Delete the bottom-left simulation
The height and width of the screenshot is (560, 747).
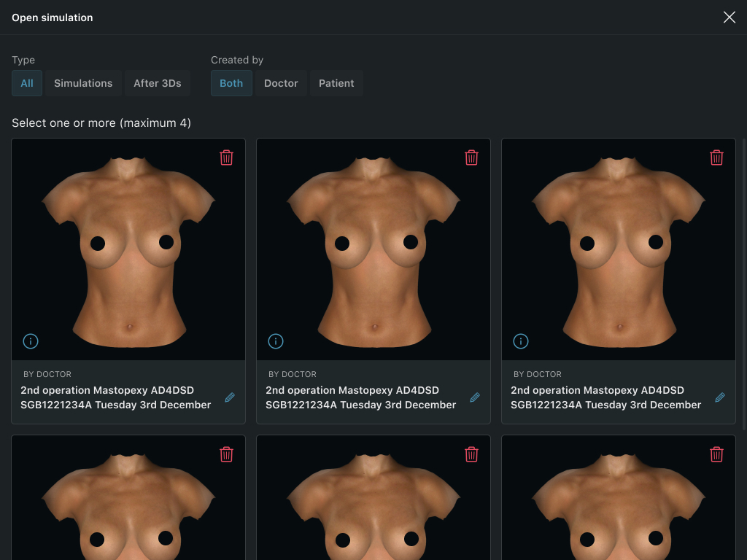pos(226,454)
